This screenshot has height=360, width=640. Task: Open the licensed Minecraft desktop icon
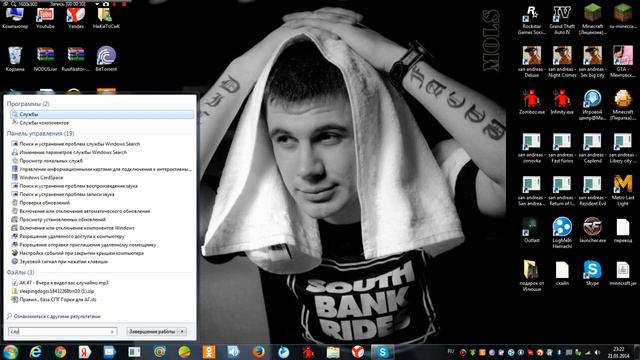click(x=592, y=19)
